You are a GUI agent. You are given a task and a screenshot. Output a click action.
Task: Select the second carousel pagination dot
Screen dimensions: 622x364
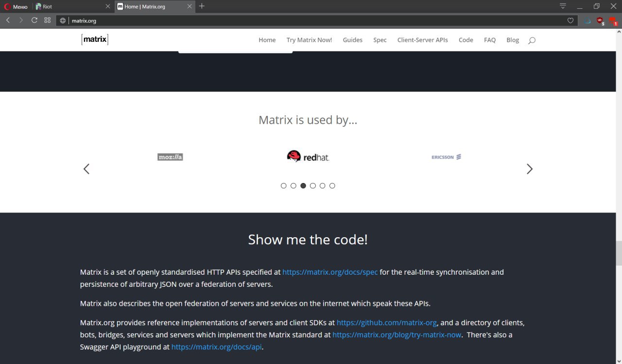pyautogui.click(x=294, y=185)
